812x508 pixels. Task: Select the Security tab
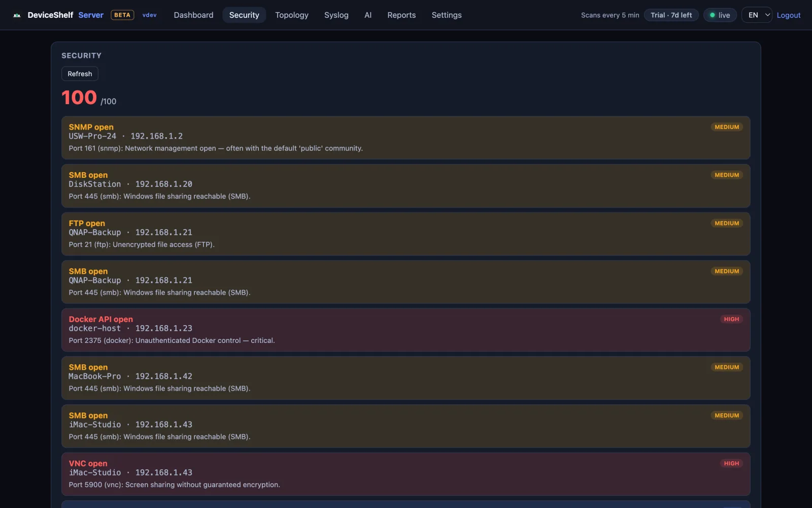pyautogui.click(x=244, y=15)
